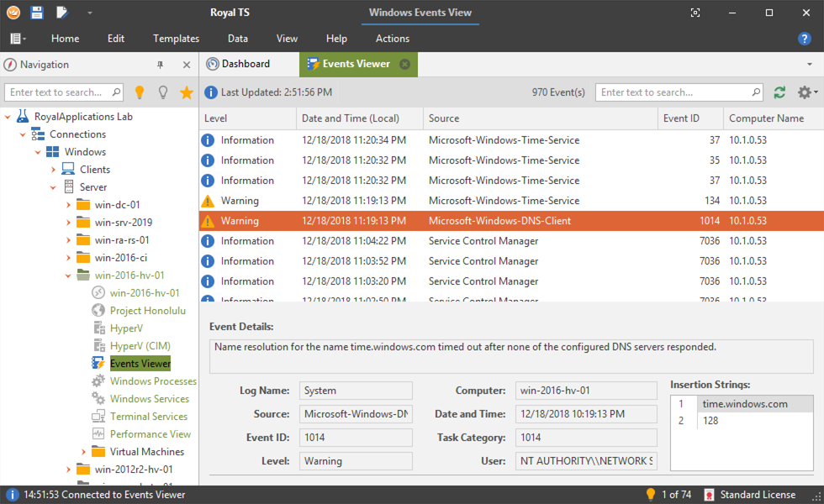The width and height of the screenshot is (824, 504).
Task: Open the quick access toolbar dropdown arrow
Action: pyautogui.click(x=89, y=13)
